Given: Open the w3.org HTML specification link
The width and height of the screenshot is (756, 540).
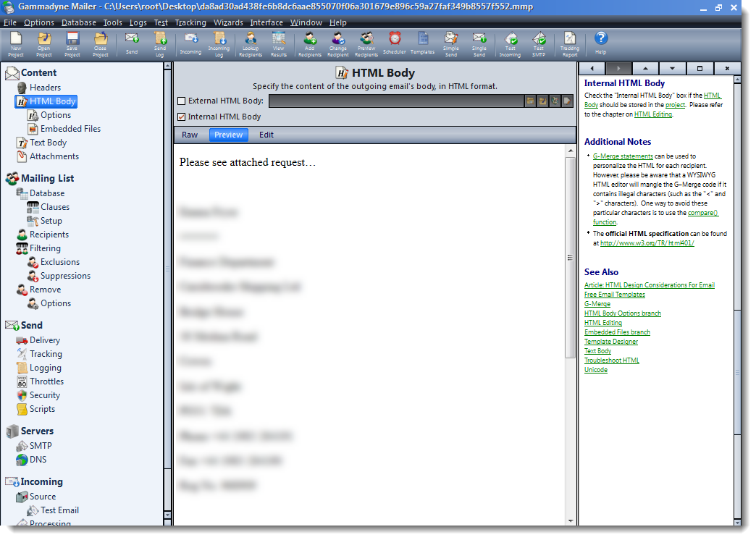Looking at the screenshot, I should pyautogui.click(x=647, y=243).
